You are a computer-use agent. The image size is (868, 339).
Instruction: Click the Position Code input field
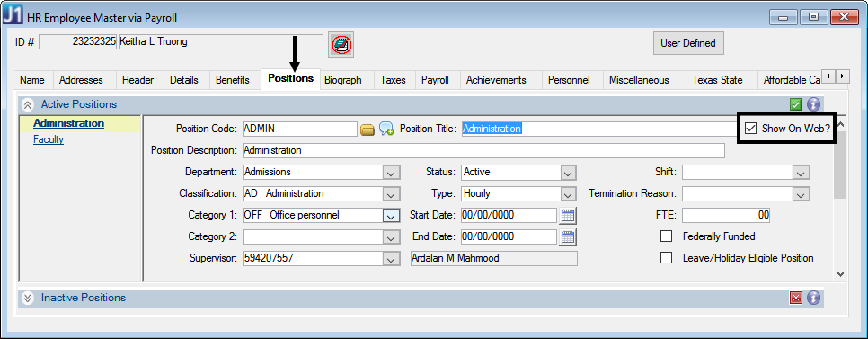tap(300, 129)
